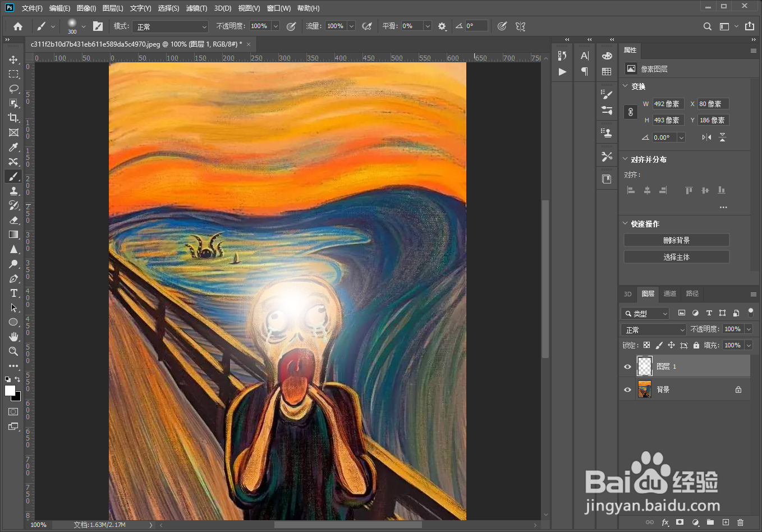Switch to the 通道 tab
Image resolution: width=762 pixels, height=532 pixels.
(x=670, y=293)
